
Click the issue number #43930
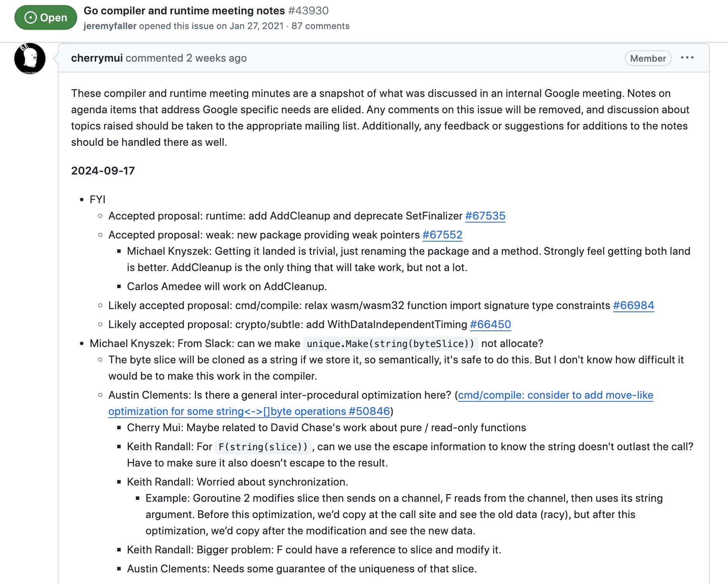tap(309, 10)
